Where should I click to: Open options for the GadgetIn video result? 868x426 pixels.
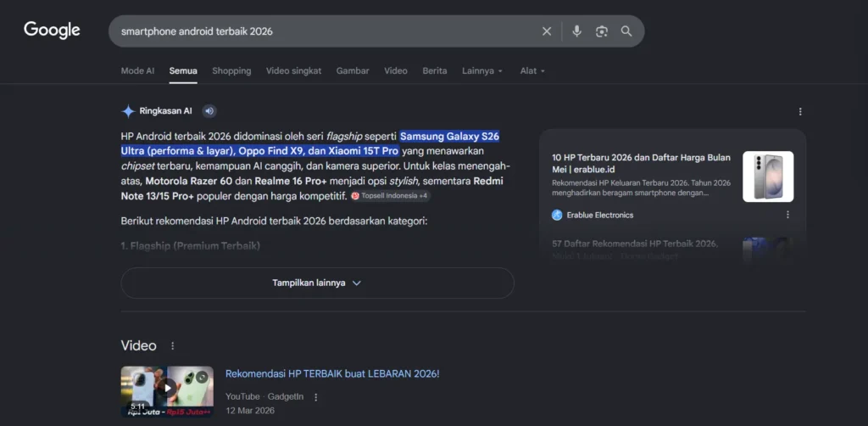click(x=315, y=397)
